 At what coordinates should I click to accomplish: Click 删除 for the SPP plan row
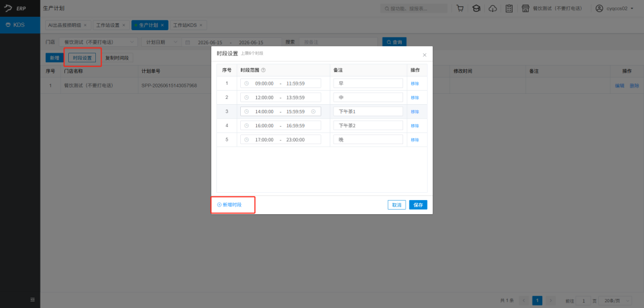(634, 86)
